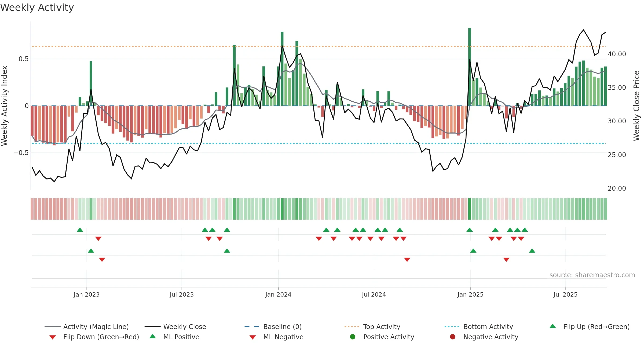
Task: Toggle the Bottom Activity legend entry
Action: [x=479, y=327]
